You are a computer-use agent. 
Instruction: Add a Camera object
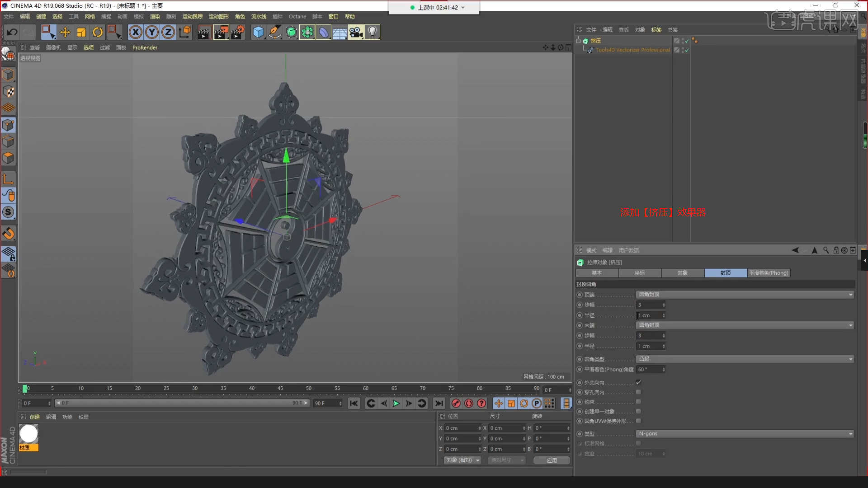(356, 32)
